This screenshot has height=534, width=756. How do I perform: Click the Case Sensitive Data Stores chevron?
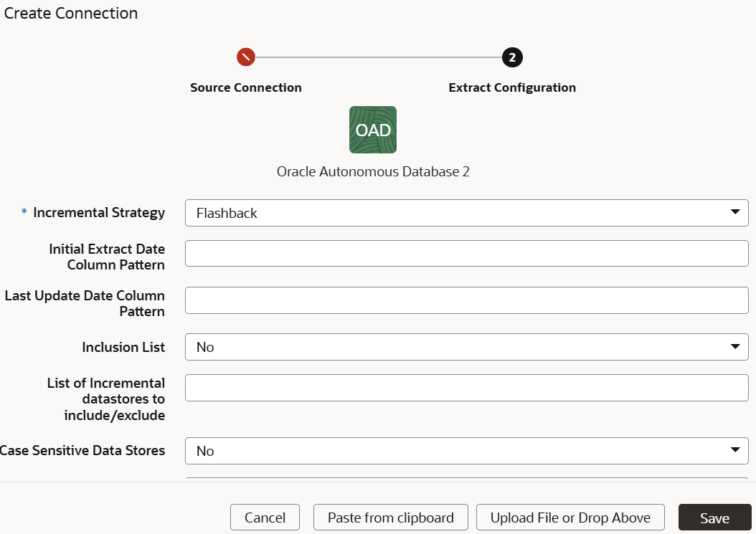coord(736,450)
